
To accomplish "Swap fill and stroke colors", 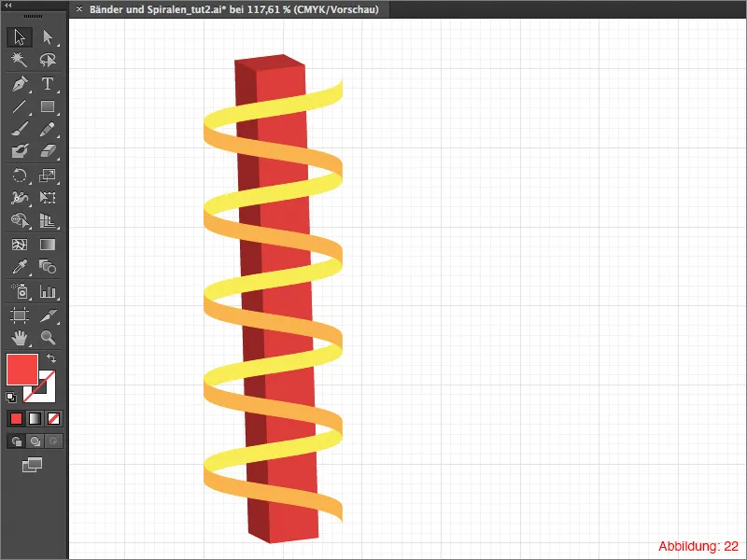I will point(51,357).
